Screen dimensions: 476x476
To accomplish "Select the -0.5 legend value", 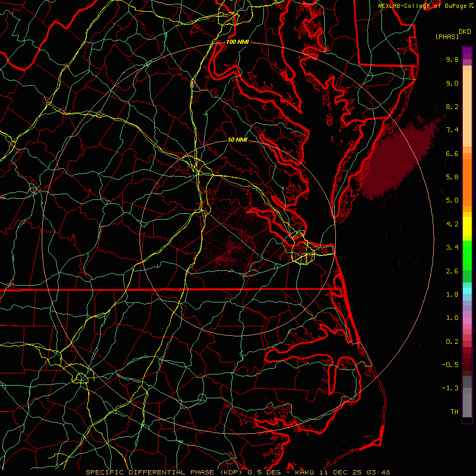I will (450, 365).
